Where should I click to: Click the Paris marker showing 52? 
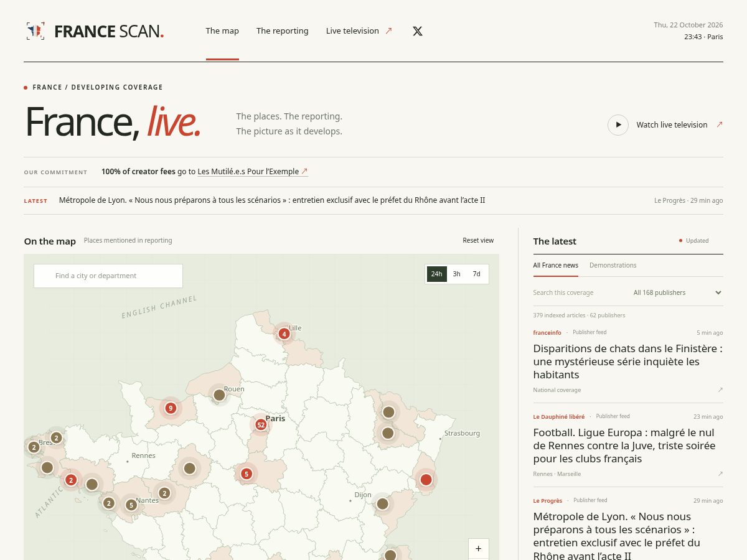pos(261,425)
